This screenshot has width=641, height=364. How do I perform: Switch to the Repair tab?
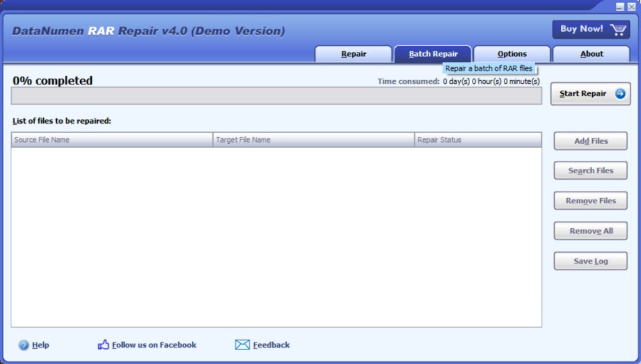tap(354, 54)
